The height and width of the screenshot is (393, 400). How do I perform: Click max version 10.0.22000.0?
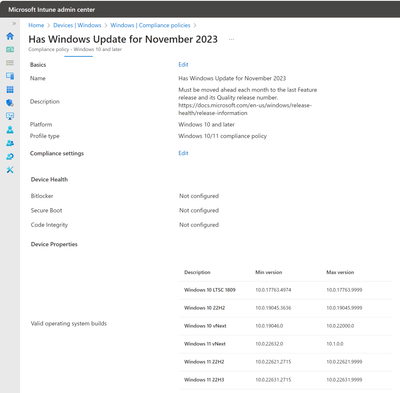pos(340,326)
